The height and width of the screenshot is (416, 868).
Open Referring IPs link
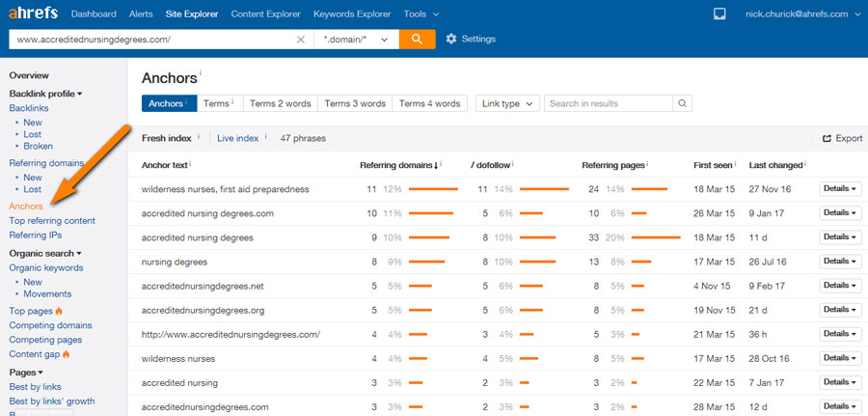[36, 235]
